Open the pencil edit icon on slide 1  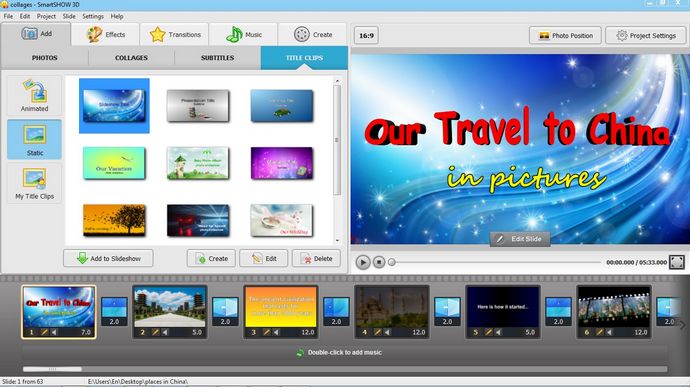tap(44, 332)
